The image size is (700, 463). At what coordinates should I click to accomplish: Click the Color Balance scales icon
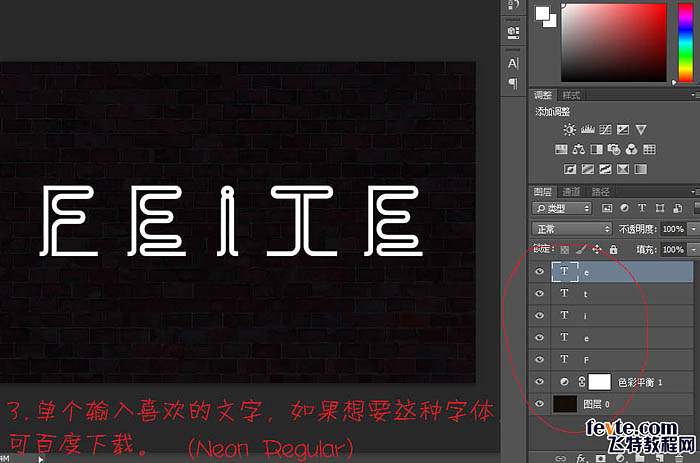click(580, 150)
